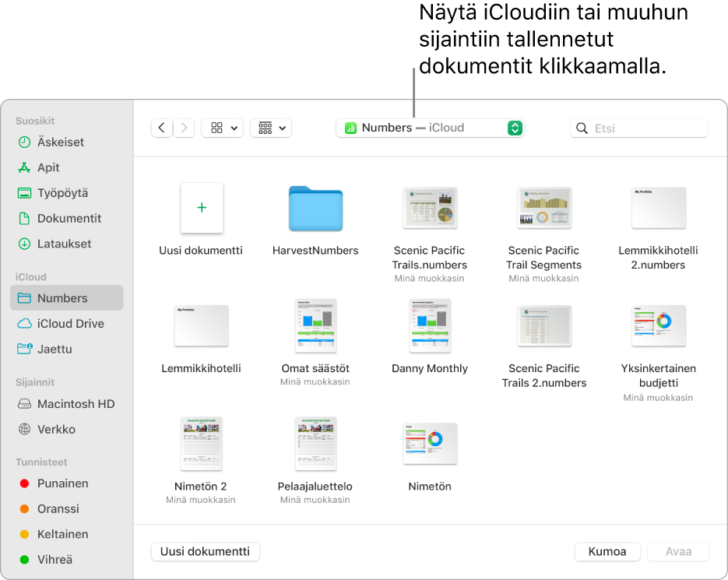
Task: Select the Pelaajaluettelo document thumbnail
Action: coord(315,444)
